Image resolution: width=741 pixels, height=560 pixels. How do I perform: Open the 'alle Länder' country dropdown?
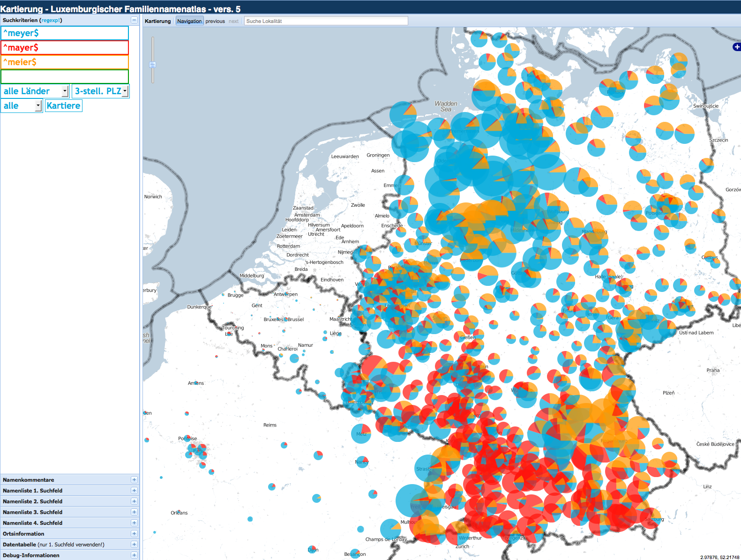click(x=36, y=91)
